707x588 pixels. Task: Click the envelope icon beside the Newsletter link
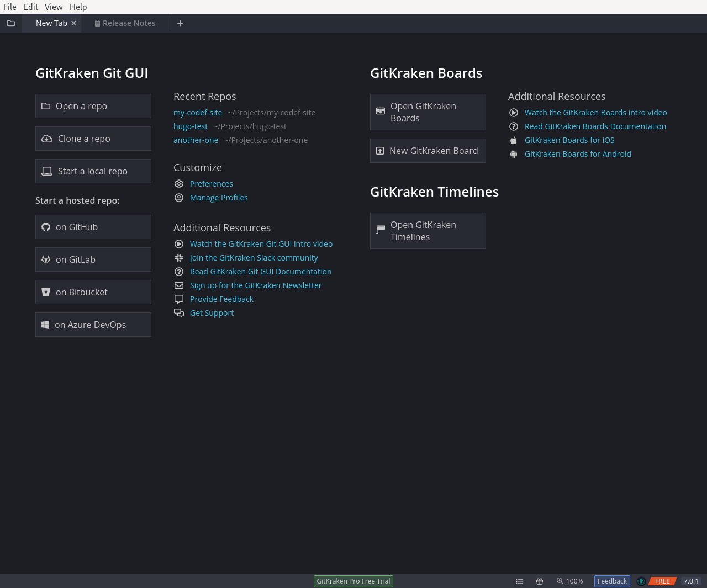click(179, 285)
